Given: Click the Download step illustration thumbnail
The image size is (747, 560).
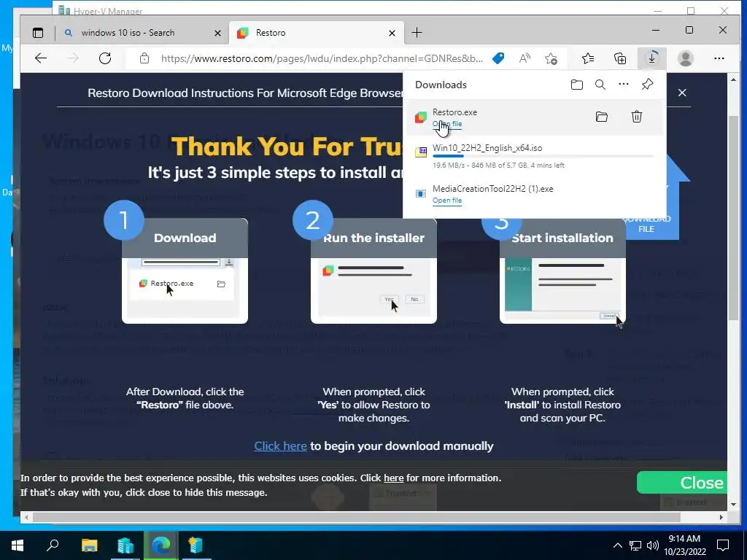Looking at the screenshot, I should click(185, 271).
